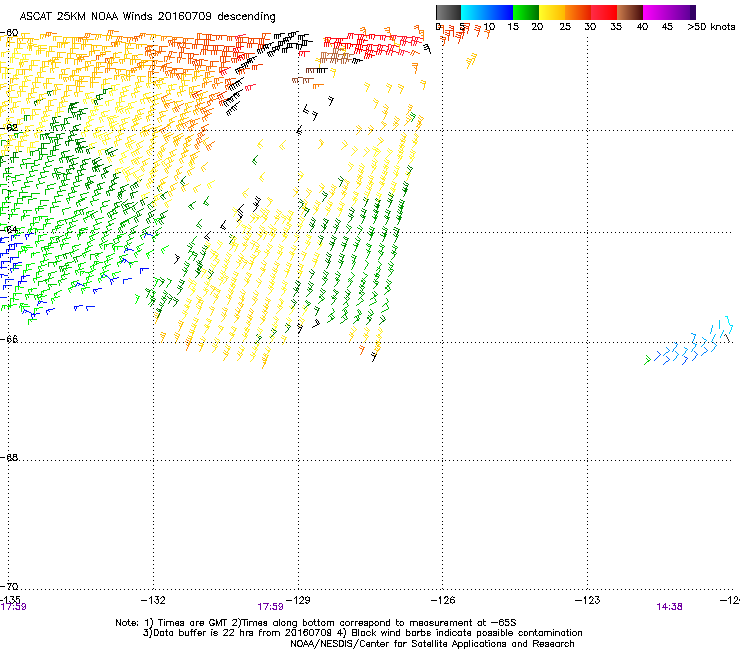Click the latitude label '-64'
Image resolution: width=740 pixels, height=650 pixels.
(9, 230)
